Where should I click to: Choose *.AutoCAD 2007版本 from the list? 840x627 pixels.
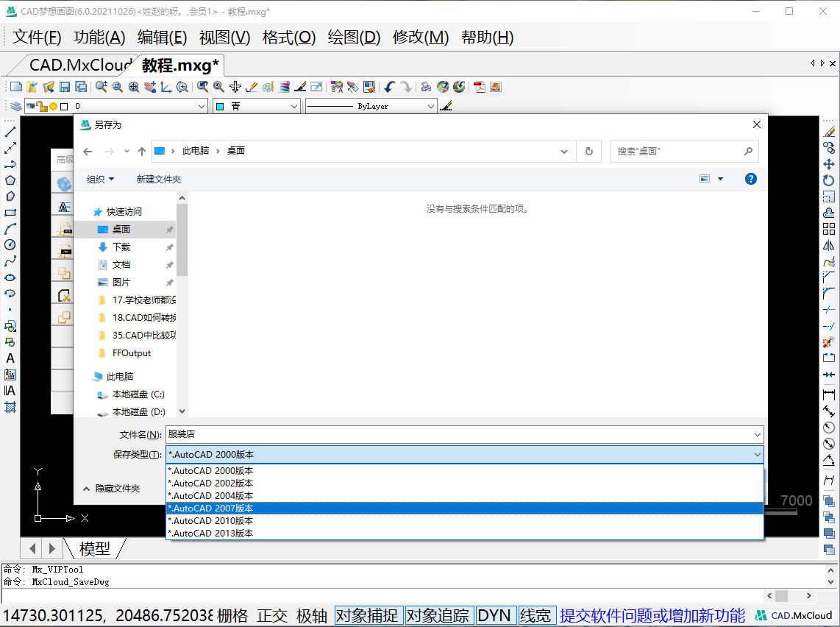[465, 508]
